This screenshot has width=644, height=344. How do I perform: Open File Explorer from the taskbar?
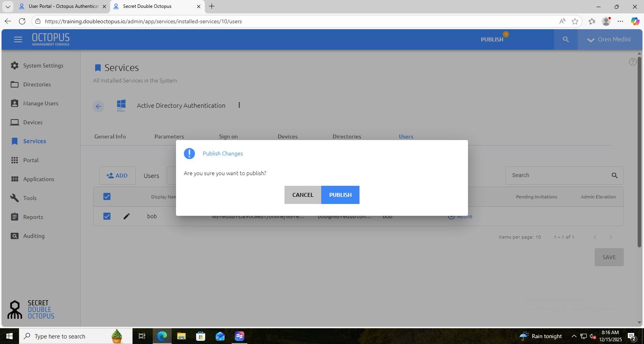click(x=181, y=336)
